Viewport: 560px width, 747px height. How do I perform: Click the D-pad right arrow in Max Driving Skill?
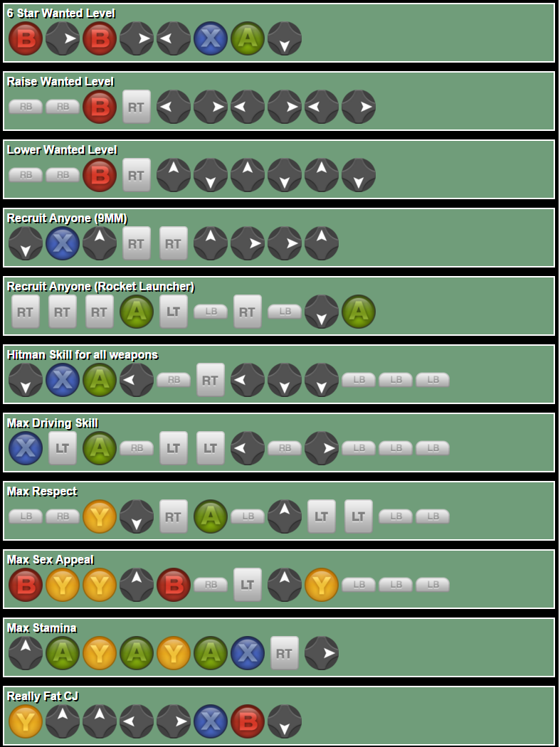tap(322, 448)
